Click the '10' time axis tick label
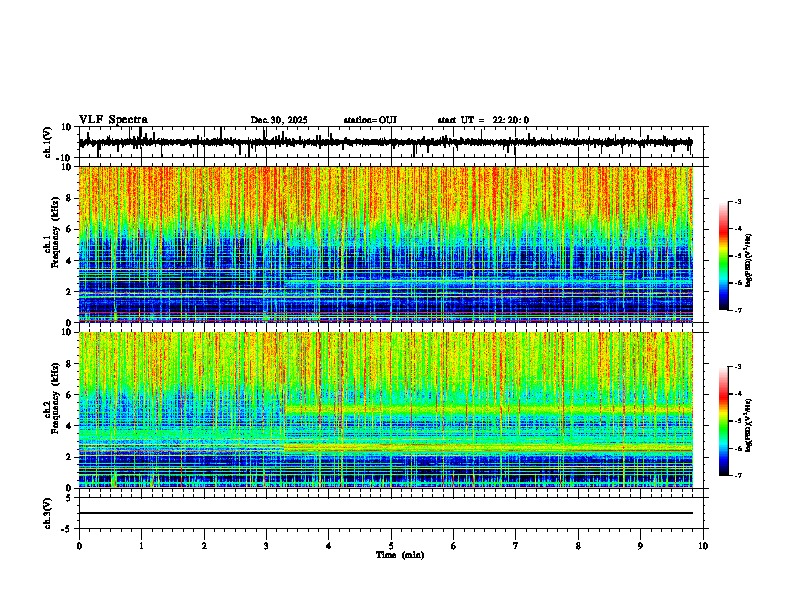Image resolution: width=792 pixels, height=612 pixels. click(x=703, y=546)
